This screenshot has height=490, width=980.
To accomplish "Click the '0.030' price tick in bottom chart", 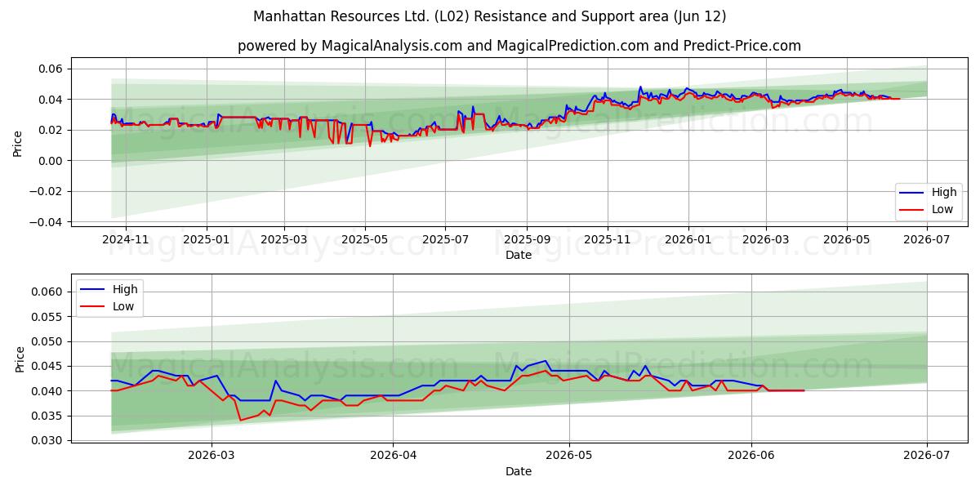I will click(x=49, y=441).
